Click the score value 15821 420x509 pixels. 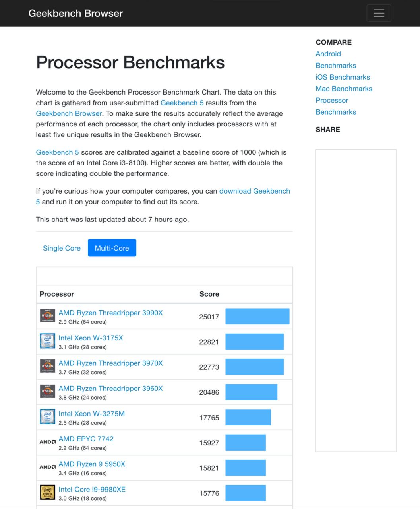pos(209,468)
